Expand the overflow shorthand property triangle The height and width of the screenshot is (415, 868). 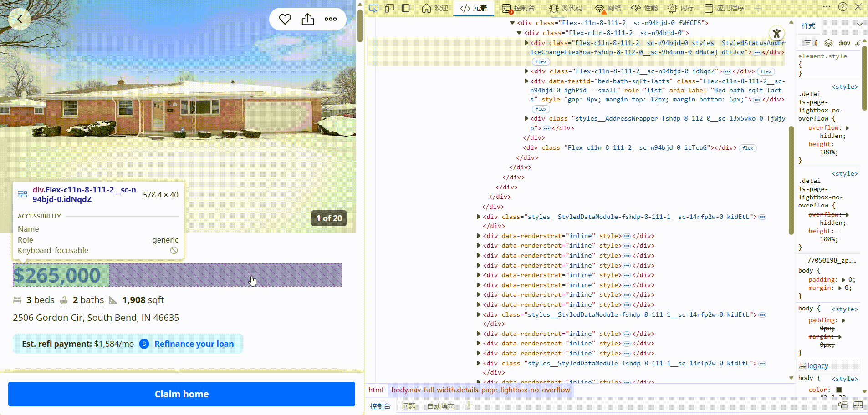(847, 128)
